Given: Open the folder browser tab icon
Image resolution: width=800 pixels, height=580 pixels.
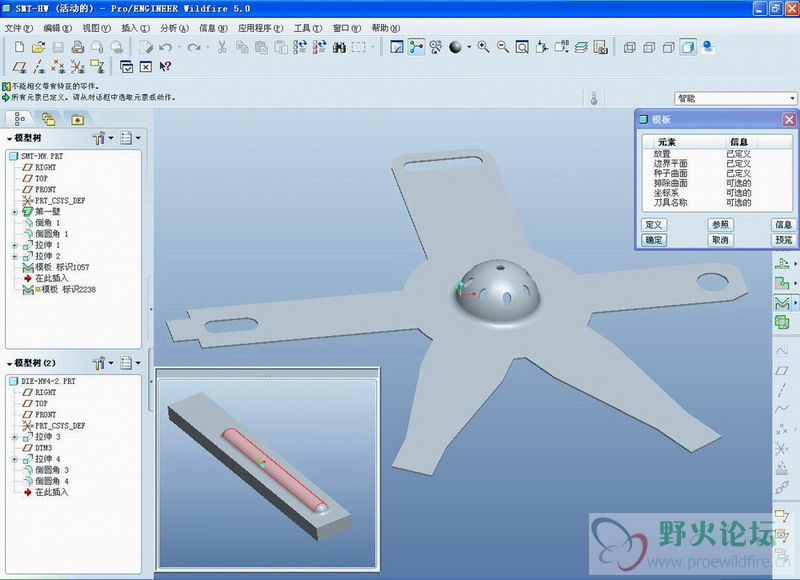Looking at the screenshot, I should tap(48, 119).
